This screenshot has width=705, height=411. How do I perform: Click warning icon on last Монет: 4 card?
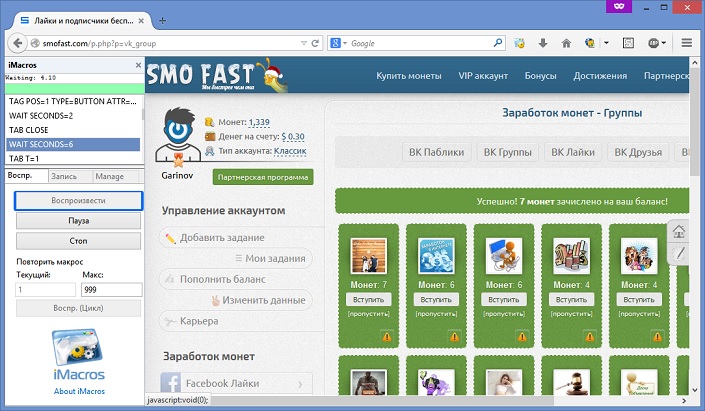pyautogui.click(x=657, y=336)
